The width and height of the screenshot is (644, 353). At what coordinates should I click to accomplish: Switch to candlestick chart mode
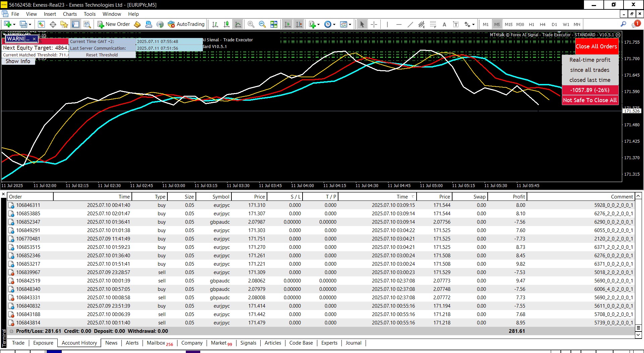tap(226, 24)
